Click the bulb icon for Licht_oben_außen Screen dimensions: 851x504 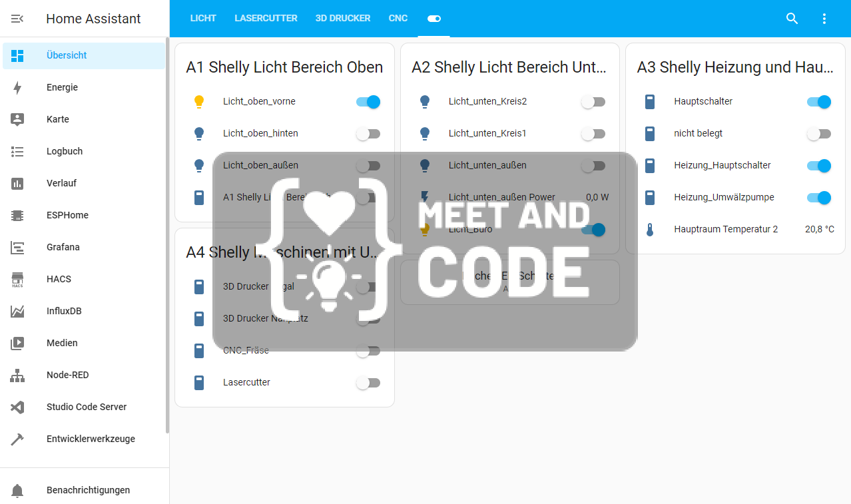click(x=198, y=166)
